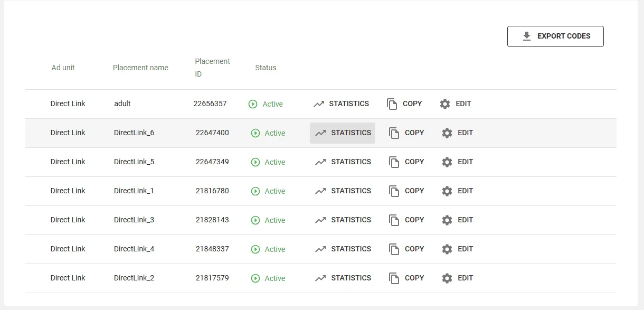Select placement name 'DirectLink_4'

(134, 249)
